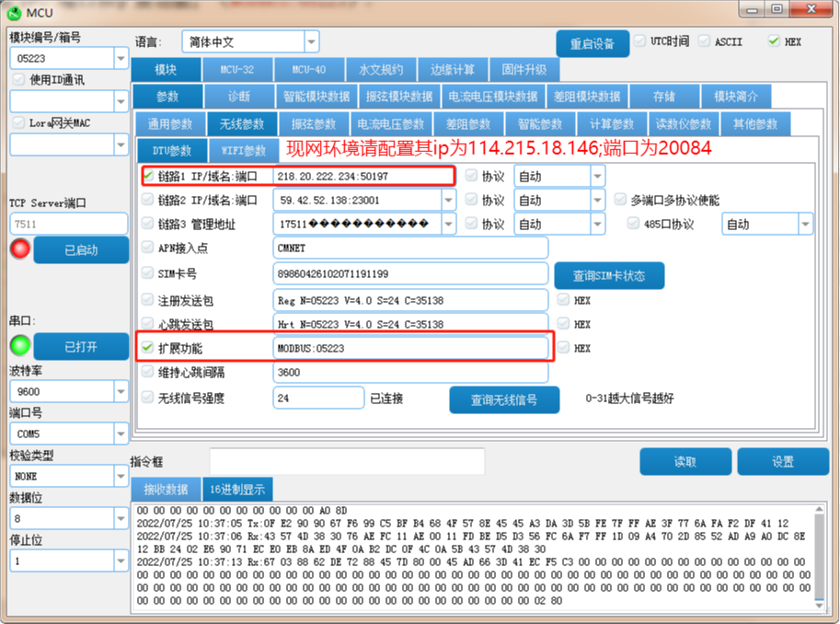
Task: Click the red TCP server status indicator
Action: tap(19, 248)
